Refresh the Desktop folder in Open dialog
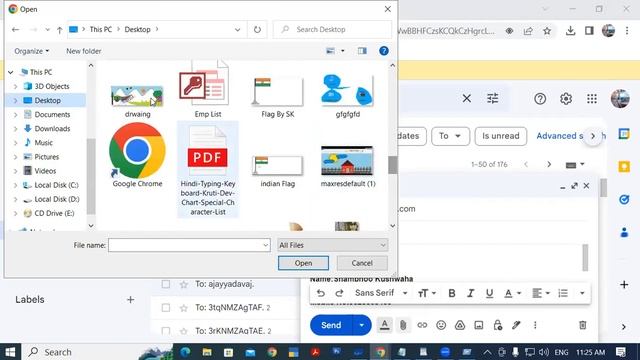Image resolution: width=640 pixels, height=360 pixels. pyautogui.click(x=257, y=29)
